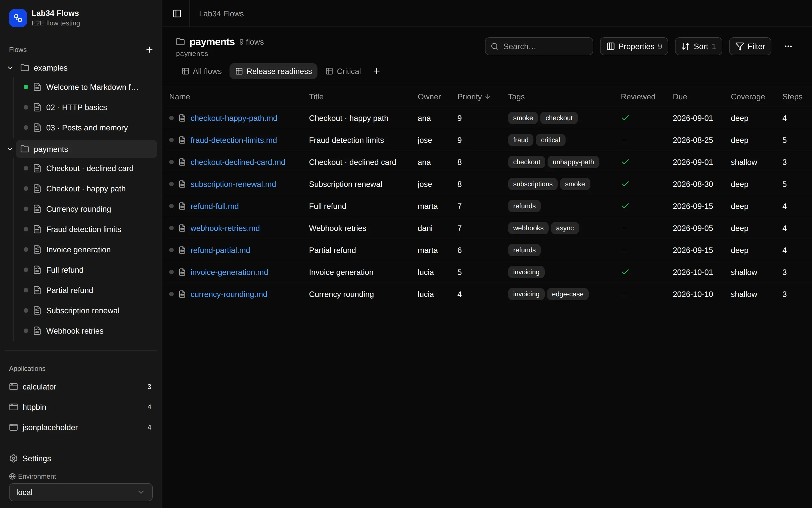This screenshot has width=812, height=508.
Task: Open Lab34 Flows breadcrumb
Action: [221, 14]
